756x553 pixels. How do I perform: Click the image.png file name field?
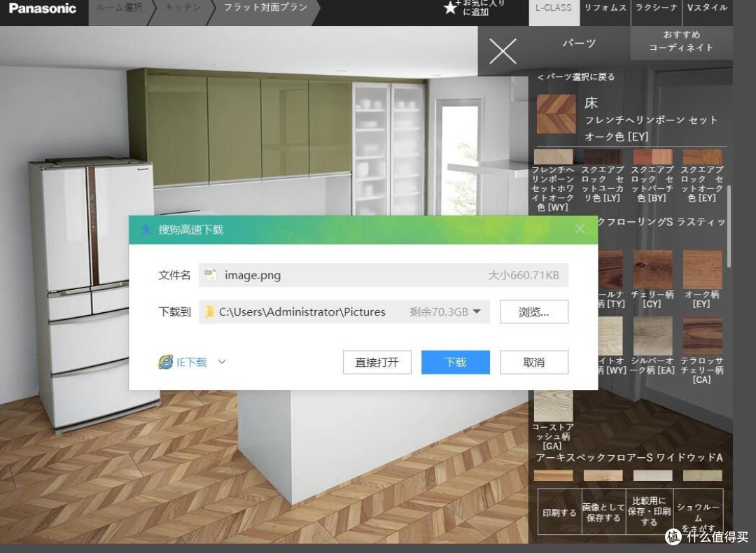[383, 275]
